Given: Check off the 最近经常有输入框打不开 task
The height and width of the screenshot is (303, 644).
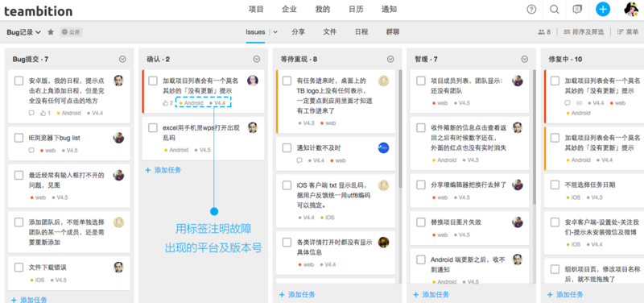Looking at the screenshot, I should [x=19, y=175].
